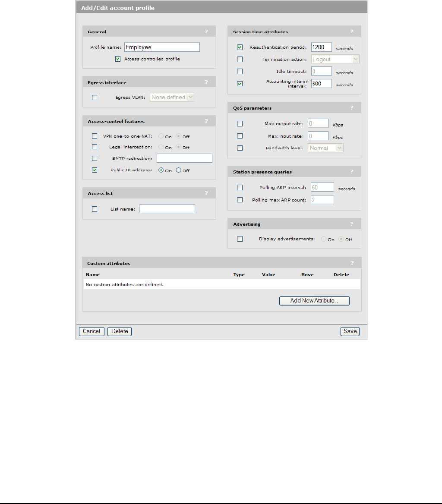The height and width of the screenshot is (504, 442).
Task: Enable the Egress VLAN checkbox
Action: coord(95,98)
